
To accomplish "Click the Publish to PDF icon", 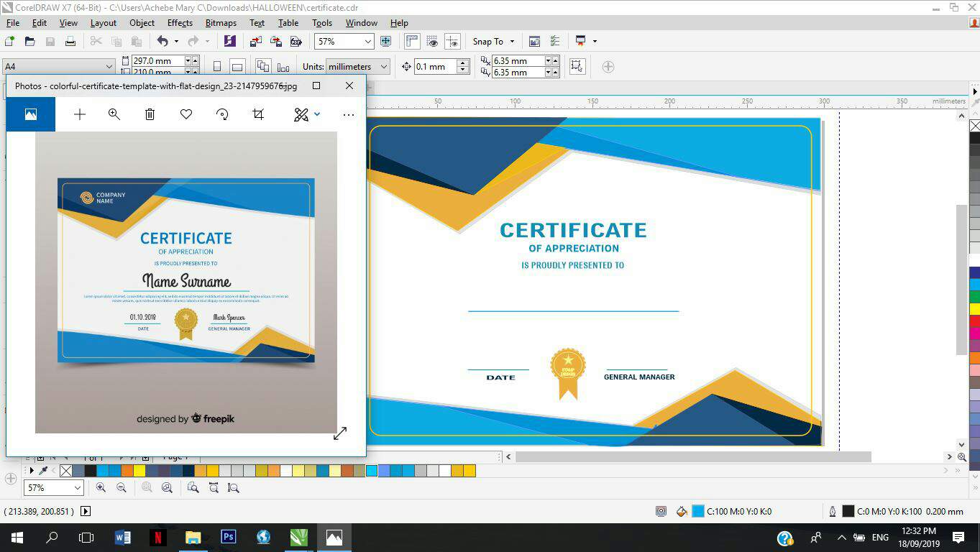I will [296, 42].
